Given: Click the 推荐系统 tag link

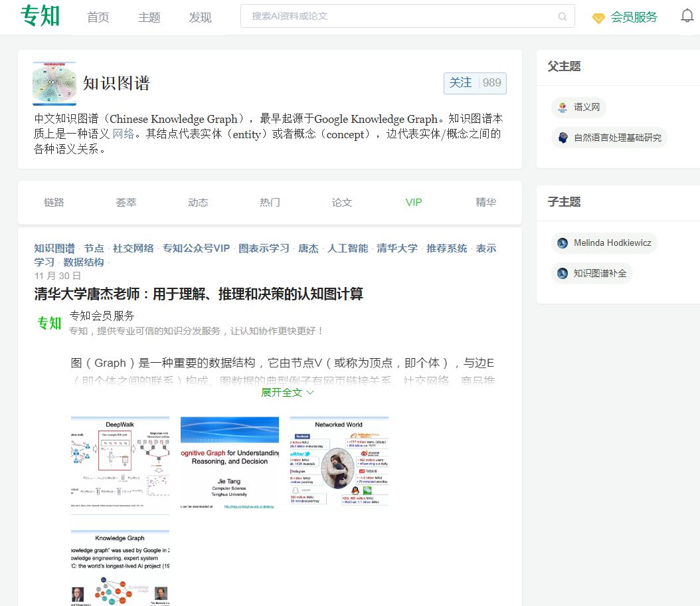Looking at the screenshot, I should (447, 249).
